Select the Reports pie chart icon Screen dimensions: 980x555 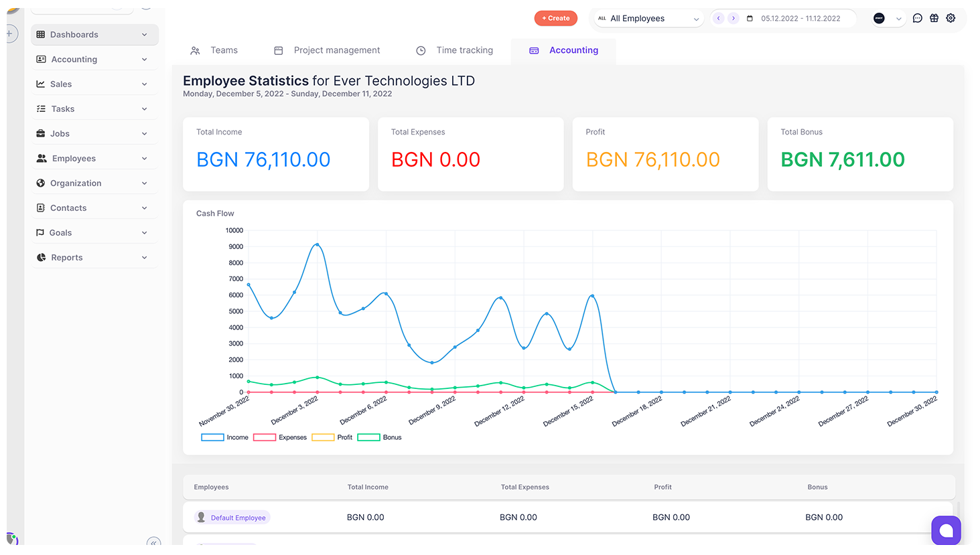[42, 256]
